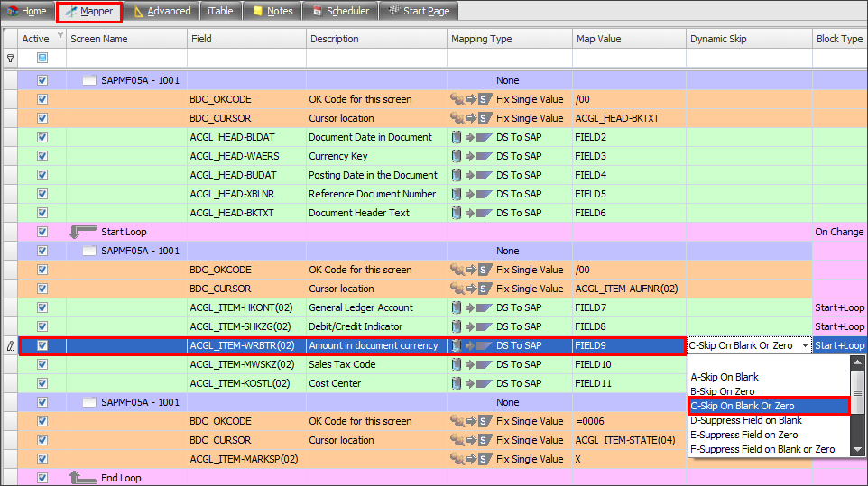Viewport: 868px width, 486px height.
Task: Click DS To SAP icon for ACGL_ITEM-HKONT(02)
Action: coord(471,307)
